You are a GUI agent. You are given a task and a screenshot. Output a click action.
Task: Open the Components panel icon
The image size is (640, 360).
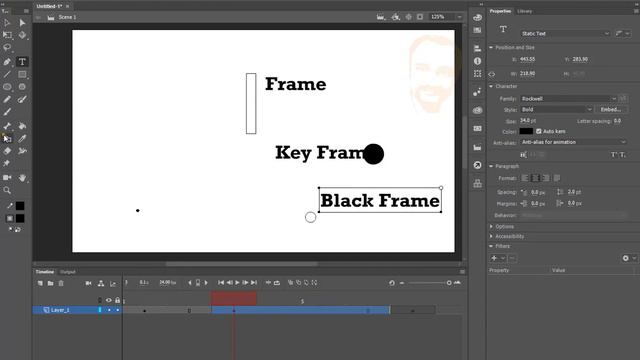click(x=477, y=183)
